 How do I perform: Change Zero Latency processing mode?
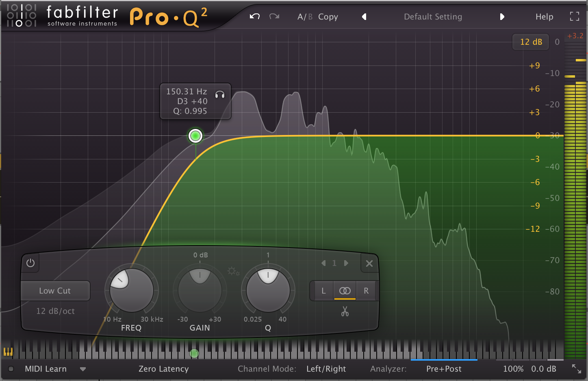163,369
